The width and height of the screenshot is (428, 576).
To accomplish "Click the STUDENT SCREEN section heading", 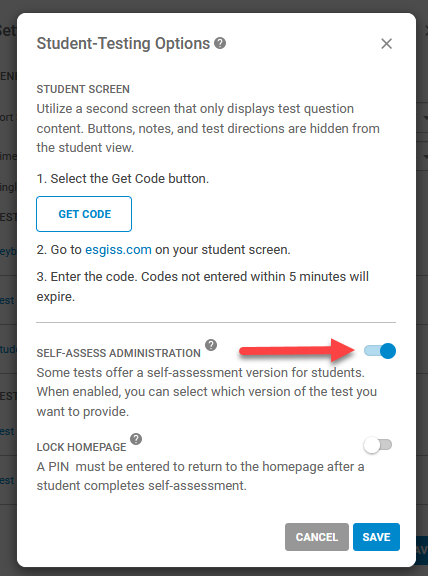I will coord(83,89).
